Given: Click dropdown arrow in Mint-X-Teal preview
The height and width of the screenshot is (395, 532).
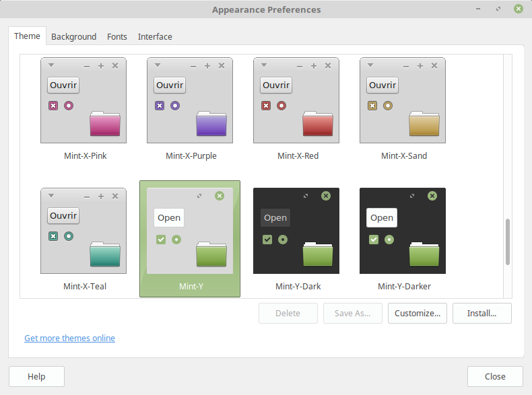Looking at the screenshot, I should (x=51, y=196).
